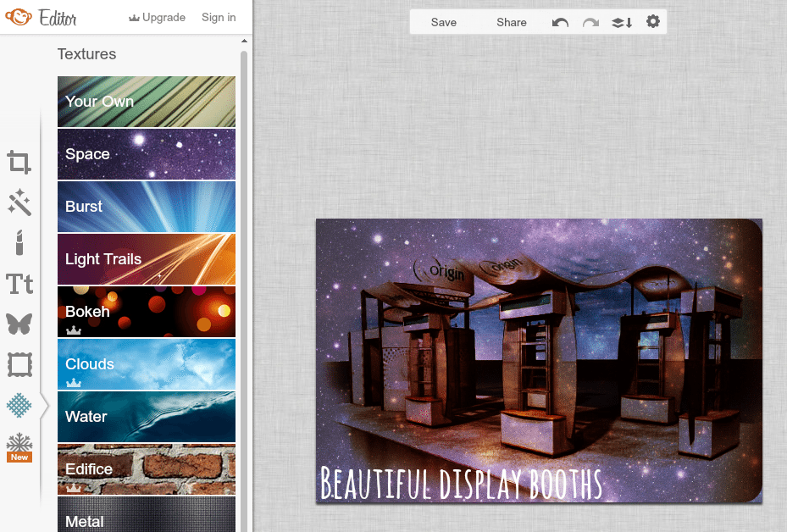Choose the Your Own texture
The width and height of the screenshot is (787, 532).
click(147, 102)
